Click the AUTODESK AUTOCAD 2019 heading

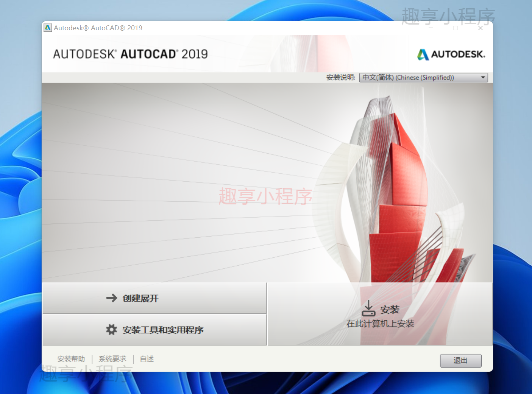130,54
